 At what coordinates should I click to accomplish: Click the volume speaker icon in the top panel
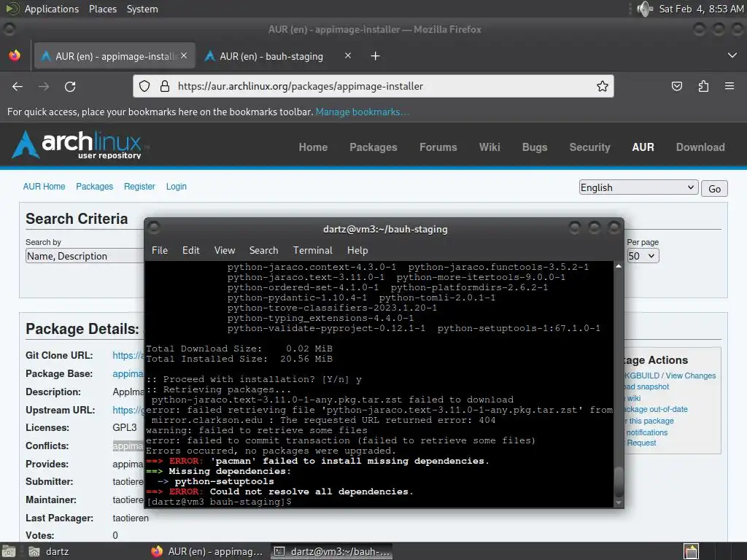[645, 9]
